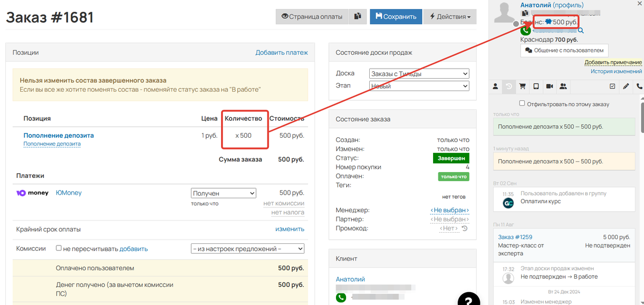Click the video camera icon in user panel

550,86
